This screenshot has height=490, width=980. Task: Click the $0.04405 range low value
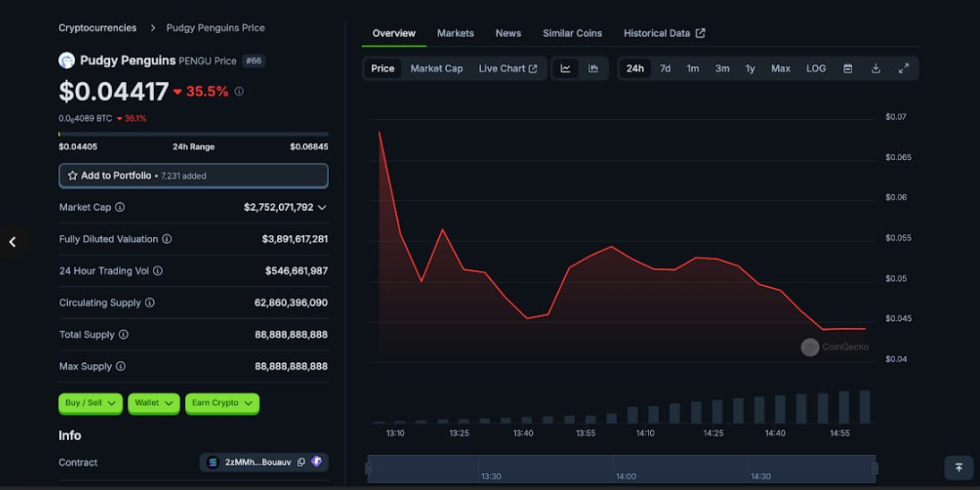tap(78, 147)
